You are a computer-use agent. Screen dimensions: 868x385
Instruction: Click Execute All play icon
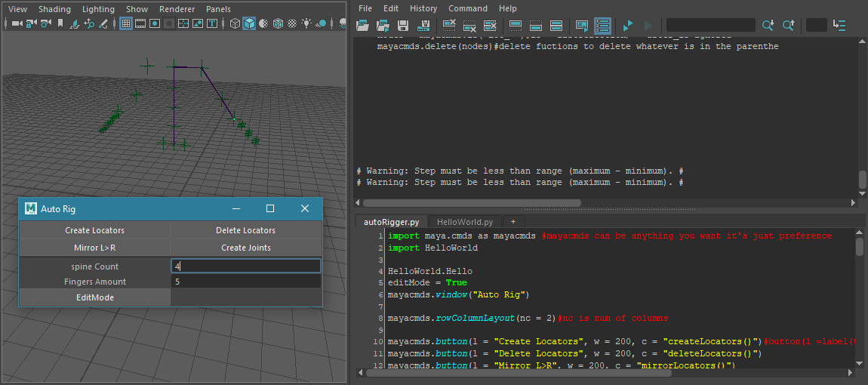[x=627, y=26]
